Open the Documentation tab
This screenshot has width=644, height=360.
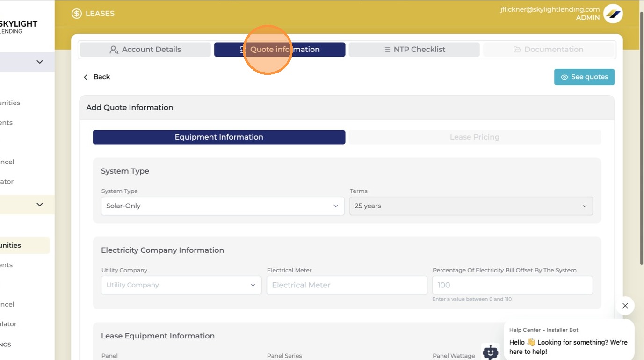click(549, 50)
